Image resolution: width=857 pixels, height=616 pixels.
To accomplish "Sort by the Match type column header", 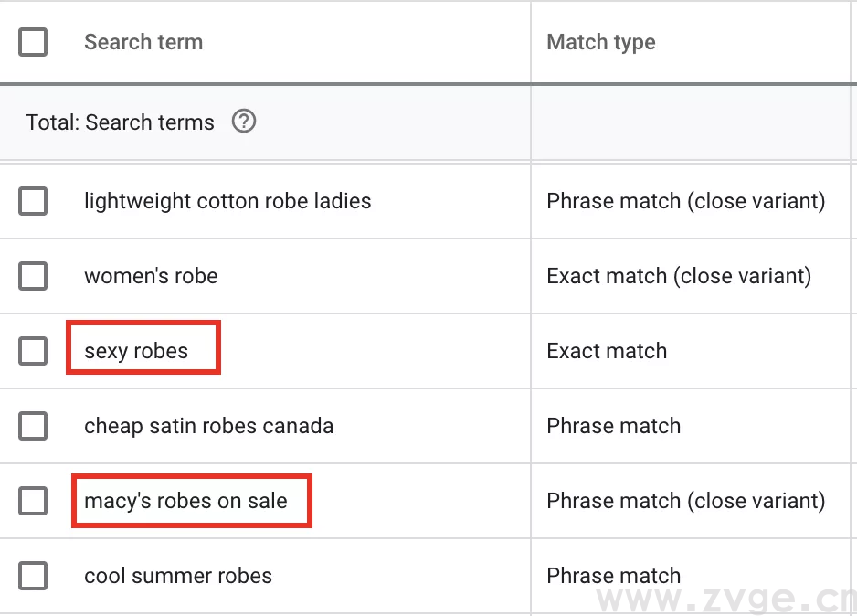I will click(x=600, y=41).
